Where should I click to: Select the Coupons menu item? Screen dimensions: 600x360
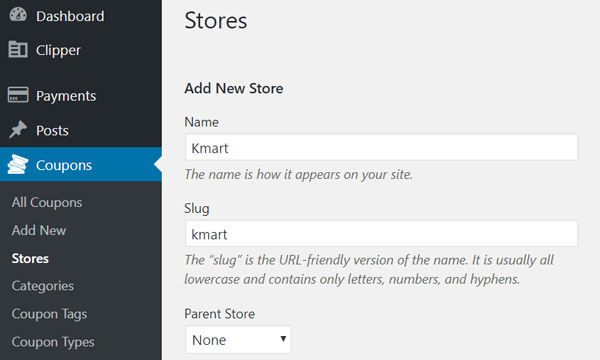coord(81,165)
